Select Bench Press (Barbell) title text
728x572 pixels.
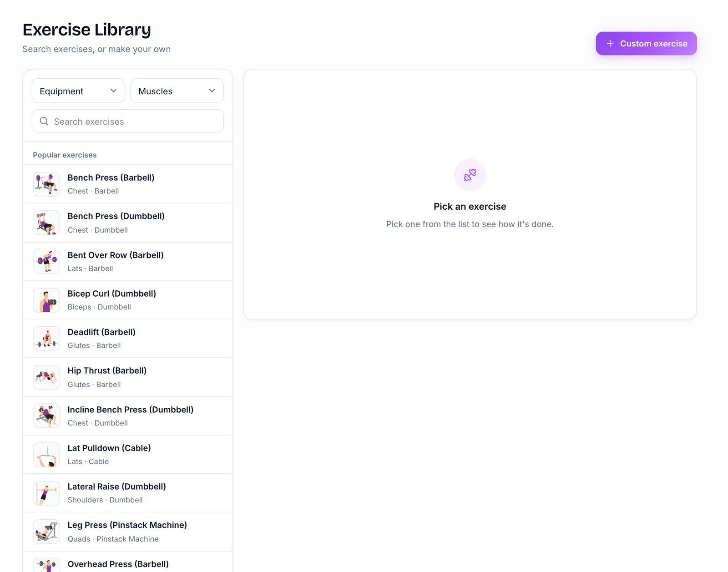pos(111,177)
